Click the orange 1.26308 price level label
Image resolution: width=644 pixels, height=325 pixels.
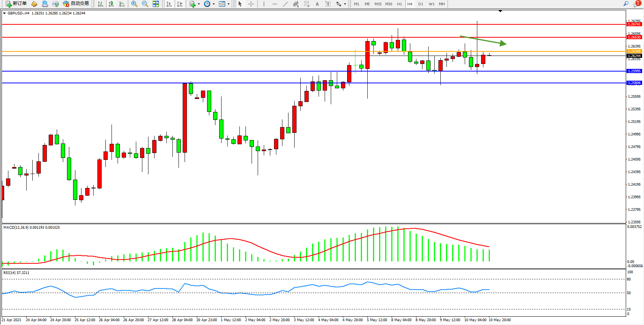pos(634,51)
